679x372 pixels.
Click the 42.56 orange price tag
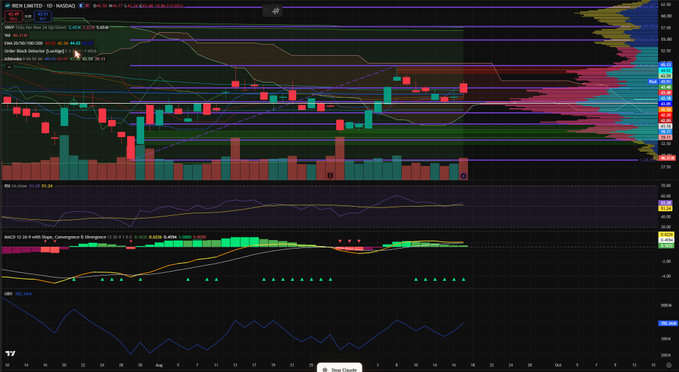click(x=665, y=110)
